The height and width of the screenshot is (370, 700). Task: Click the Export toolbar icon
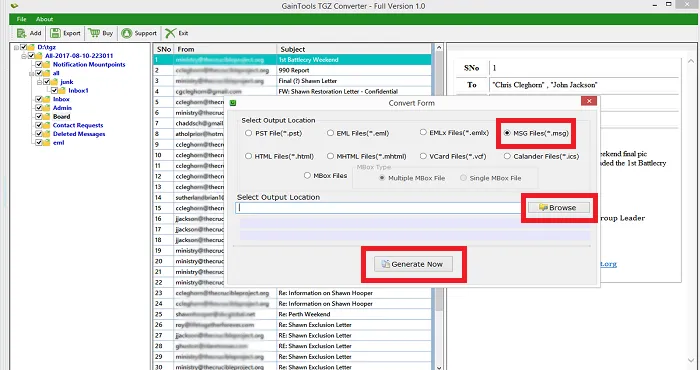[55, 33]
